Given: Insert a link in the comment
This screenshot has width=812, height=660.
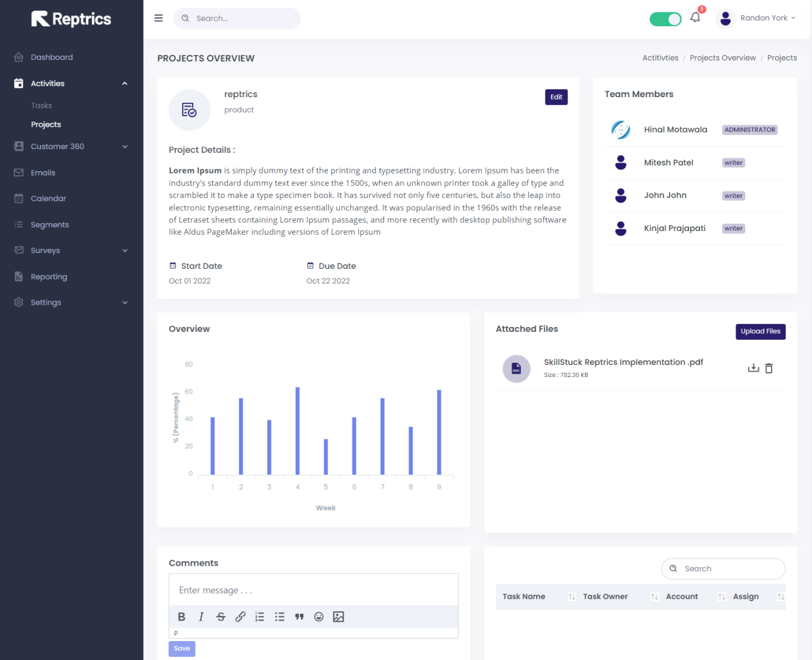Looking at the screenshot, I should (240, 617).
